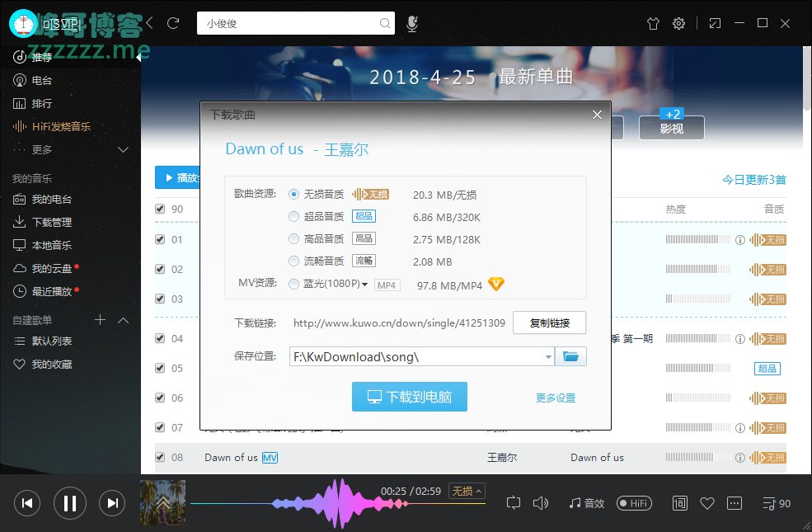Screen dimensions: 812x532
Task: Open the save location path dropdown
Action: 548,357
